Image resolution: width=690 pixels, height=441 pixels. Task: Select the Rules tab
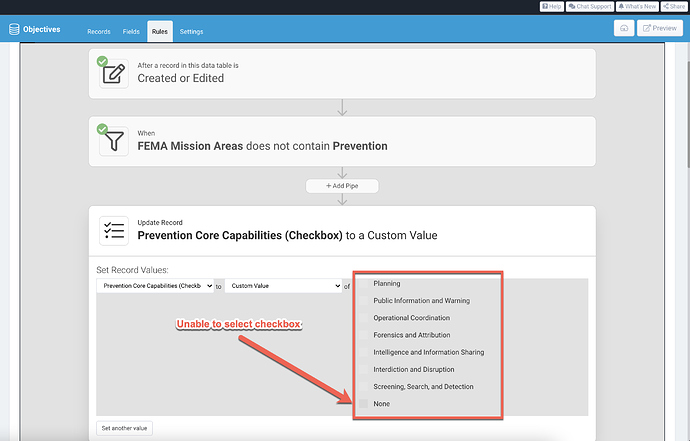(x=160, y=32)
